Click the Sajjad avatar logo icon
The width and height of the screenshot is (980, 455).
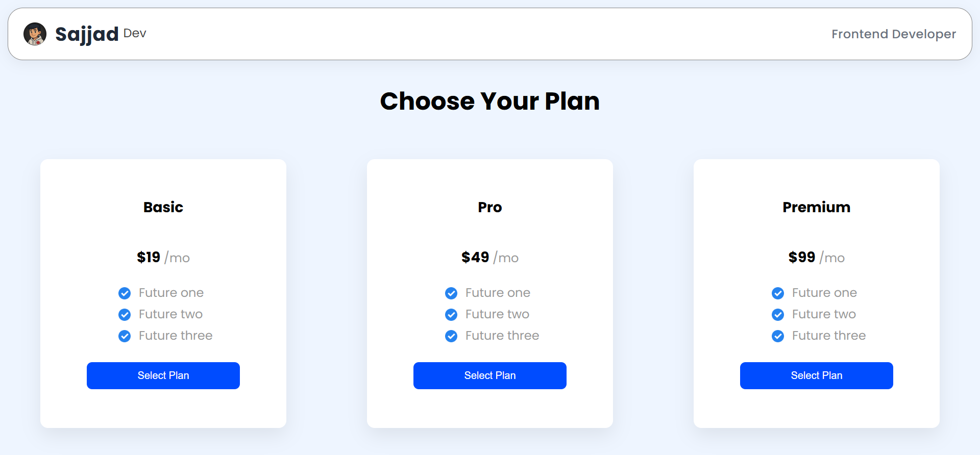tap(35, 34)
